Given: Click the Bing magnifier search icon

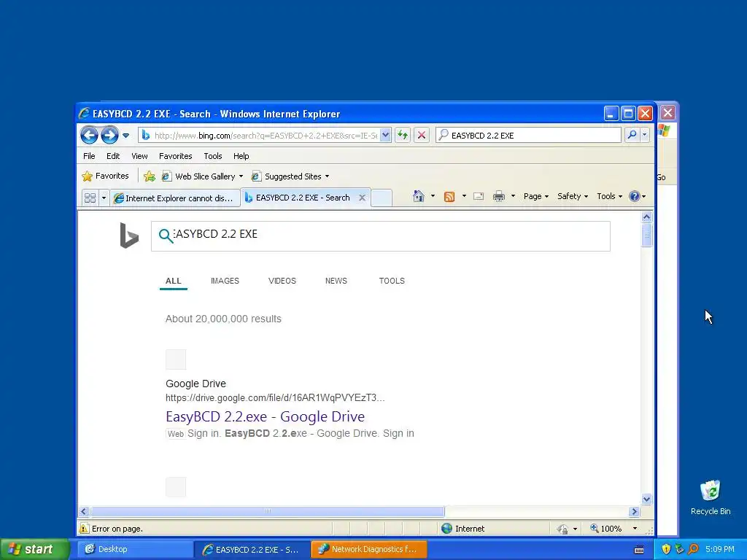Looking at the screenshot, I should coord(166,236).
